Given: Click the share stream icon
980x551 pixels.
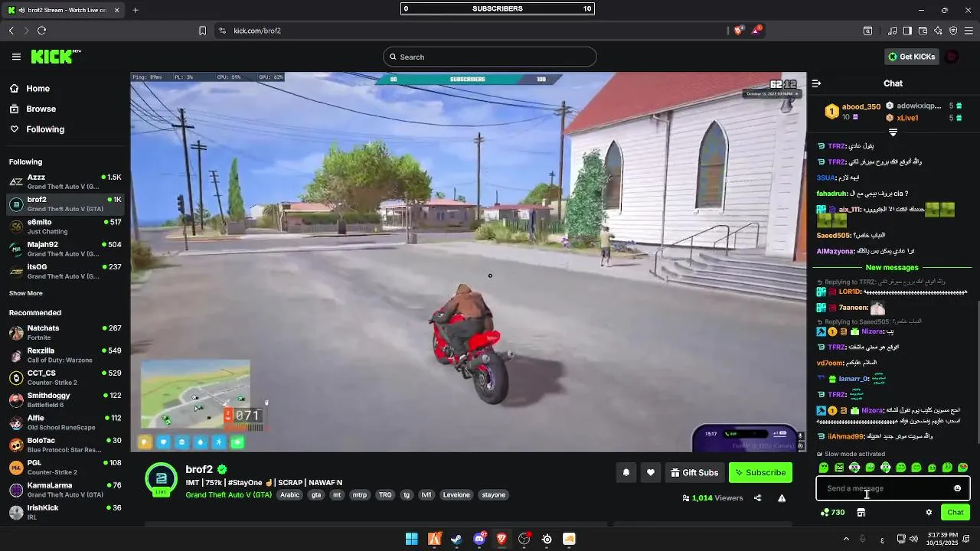Looking at the screenshot, I should coord(757,498).
